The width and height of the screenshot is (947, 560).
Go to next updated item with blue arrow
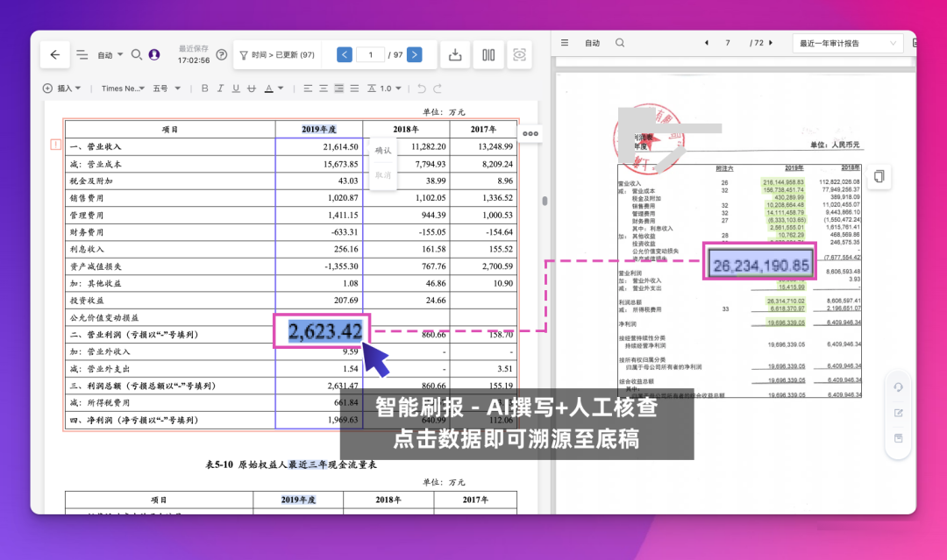414,55
